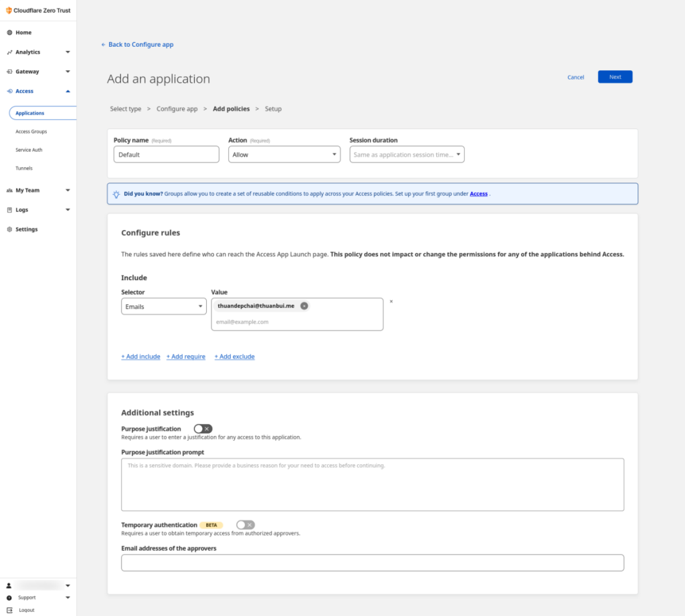Open the Session duration dropdown
The image size is (685, 616).
[x=407, y=155]
